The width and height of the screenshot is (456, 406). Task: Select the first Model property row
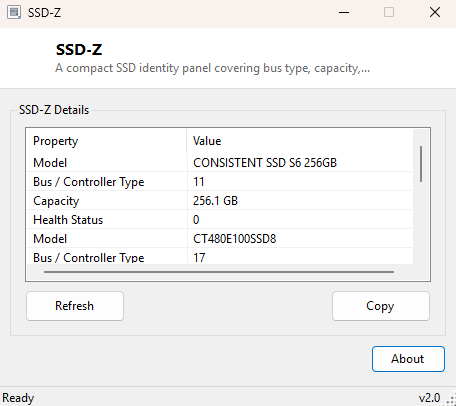[220, 163]
